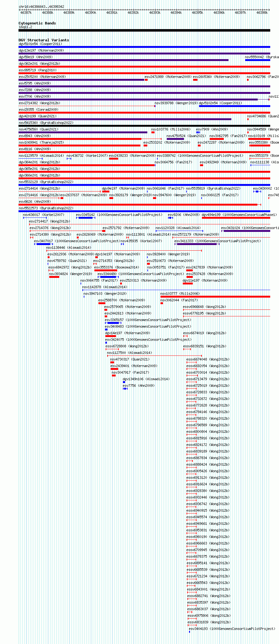Select esv2505200 (McKernan2009) variant
The width and height of the screenshot is (279, 644).
(82, 80)
